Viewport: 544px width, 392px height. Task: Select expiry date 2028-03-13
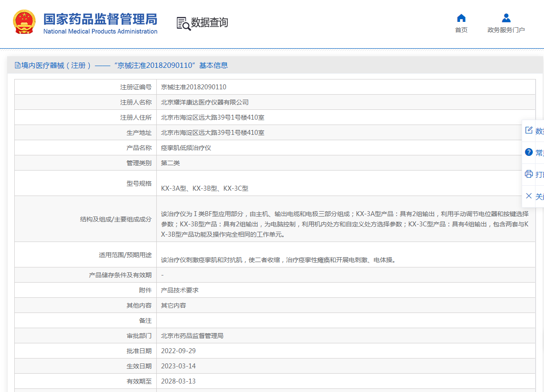click(179, 381)
